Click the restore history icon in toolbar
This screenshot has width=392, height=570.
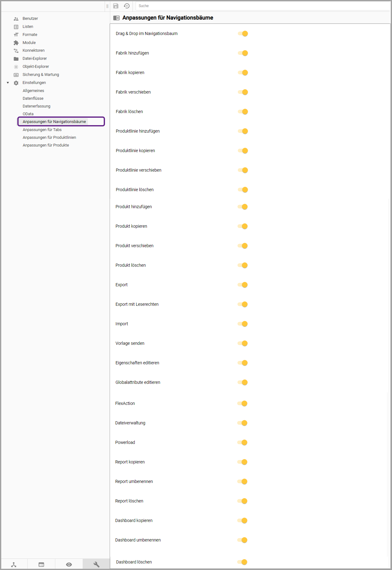(x=127, y=6)
